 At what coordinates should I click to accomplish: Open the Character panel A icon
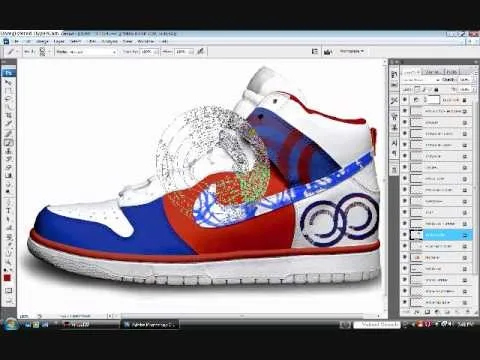[394, 143]
